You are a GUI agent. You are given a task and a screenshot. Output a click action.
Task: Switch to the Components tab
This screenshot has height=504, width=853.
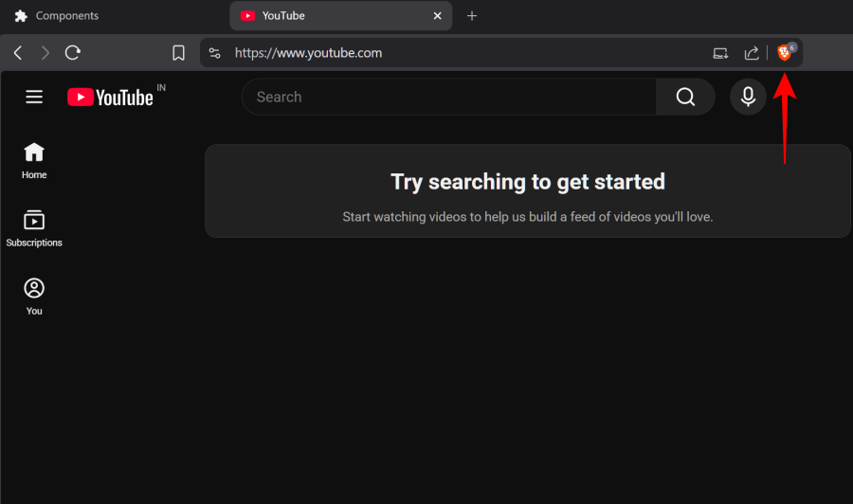pos(66,16)
